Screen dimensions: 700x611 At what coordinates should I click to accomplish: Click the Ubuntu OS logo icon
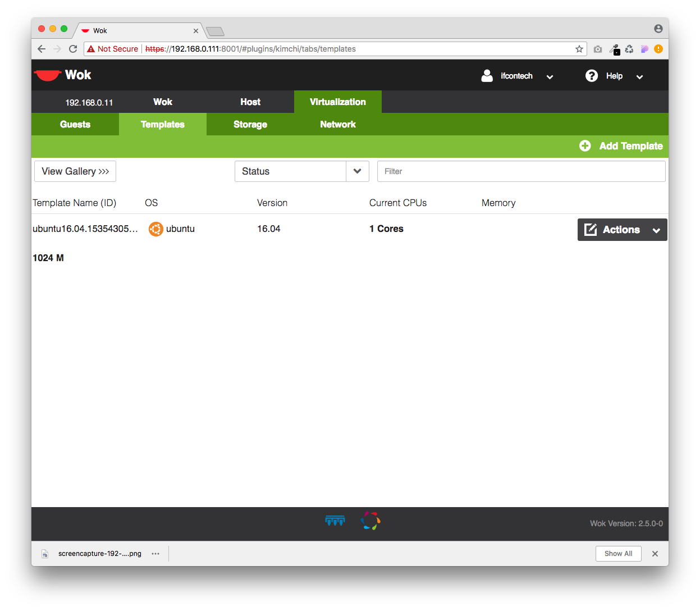pos(155,229)
